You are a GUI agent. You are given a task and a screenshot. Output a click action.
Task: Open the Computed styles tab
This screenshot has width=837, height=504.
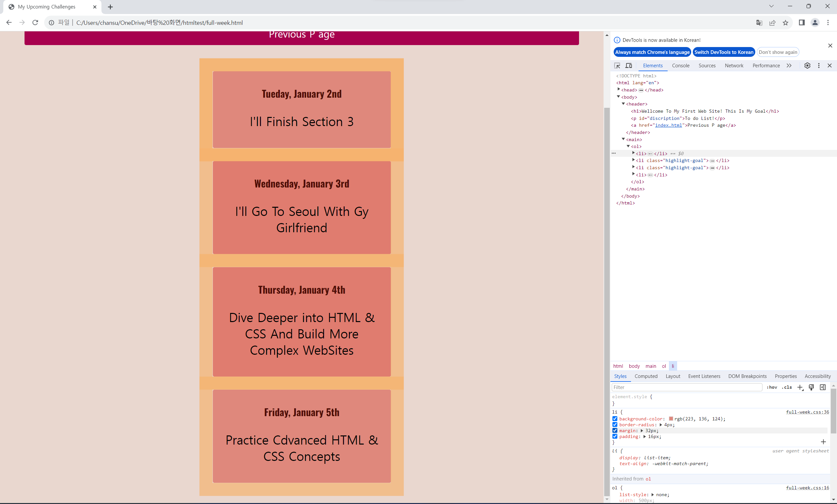pyautogui.click(x=646, y=376)
